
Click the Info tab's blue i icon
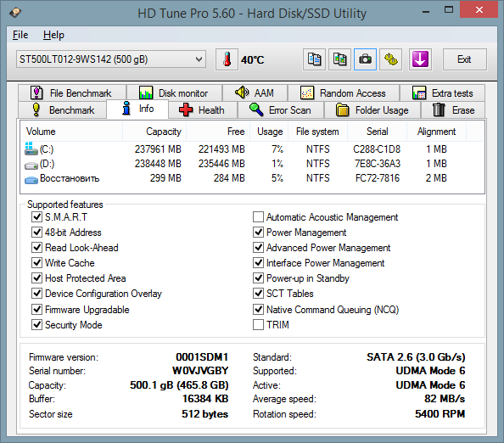coord(126,108)
